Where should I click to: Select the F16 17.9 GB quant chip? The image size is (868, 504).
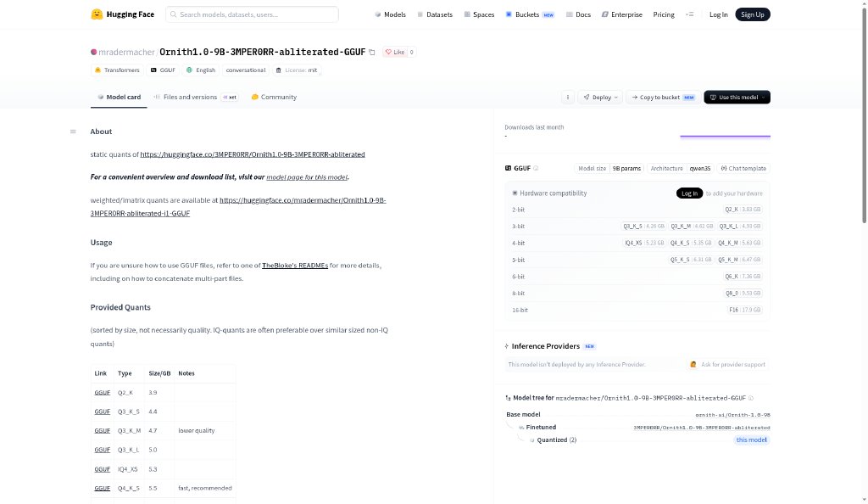(744, 311)
